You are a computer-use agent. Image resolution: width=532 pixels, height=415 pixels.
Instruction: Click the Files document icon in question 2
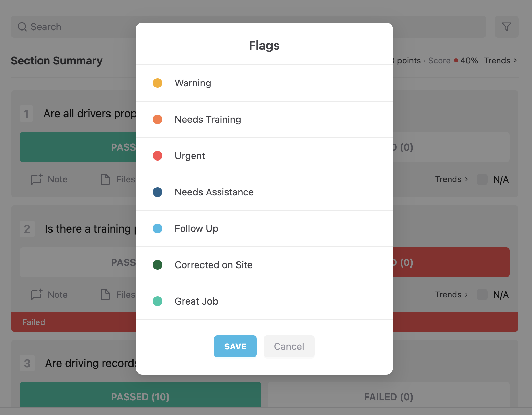tap(105, 295)
